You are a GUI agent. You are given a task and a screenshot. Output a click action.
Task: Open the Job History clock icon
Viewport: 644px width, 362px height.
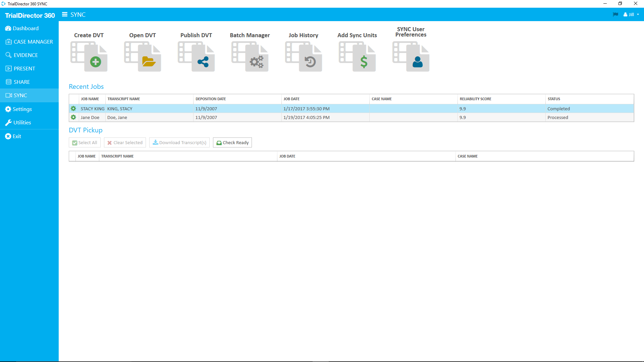[x=304, y=56]
